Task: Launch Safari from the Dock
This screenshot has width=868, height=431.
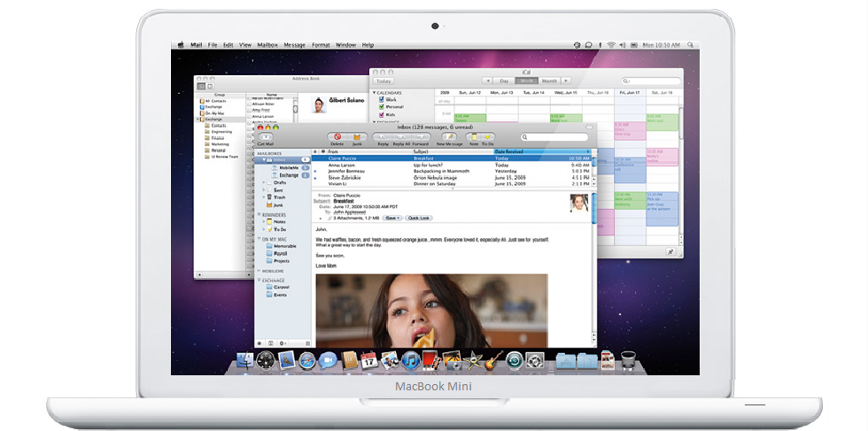Action: 307,361
